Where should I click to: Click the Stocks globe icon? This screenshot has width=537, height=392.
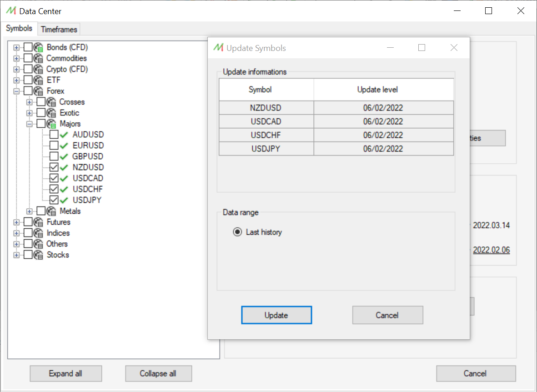tap(38, 255)
